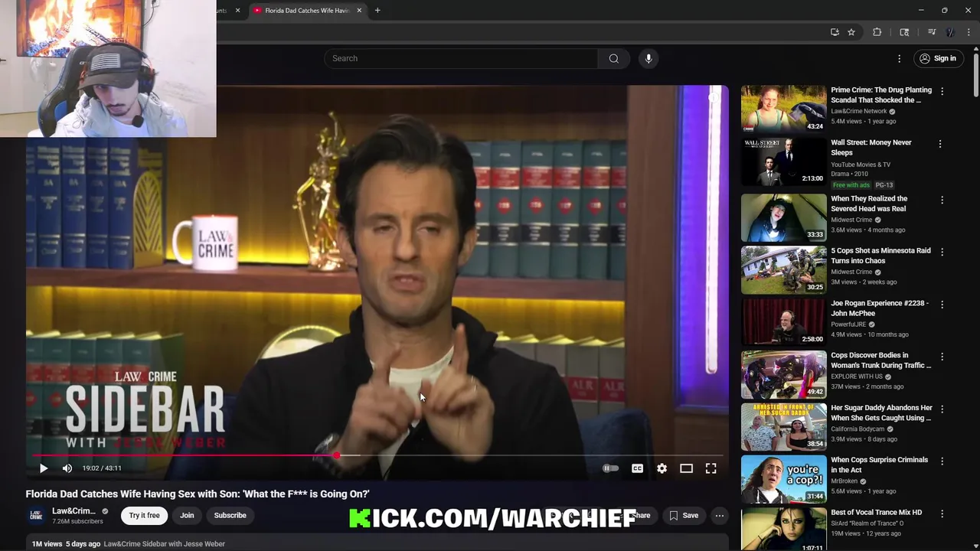
Task: Click the install/cast icon in the address bar
Action: pyautogui.click(x=835, y=32)
